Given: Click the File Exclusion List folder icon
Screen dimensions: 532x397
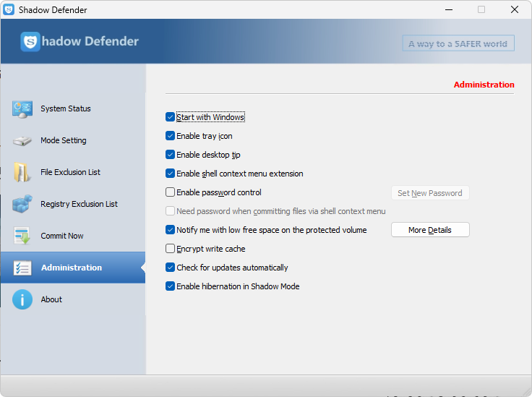Looking at the screenshot, I should (22, 172).
